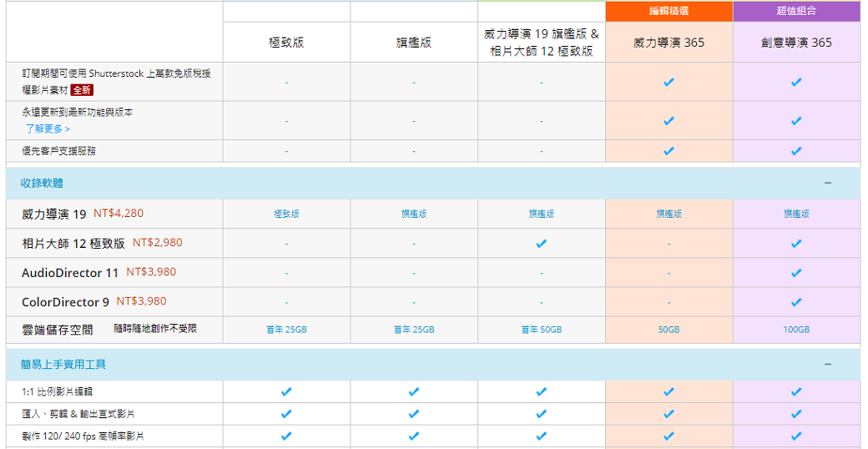868x449 pixels.
Task: Click AudioDirector 11's NT$3,980 price
Action: tap(151, 271)
